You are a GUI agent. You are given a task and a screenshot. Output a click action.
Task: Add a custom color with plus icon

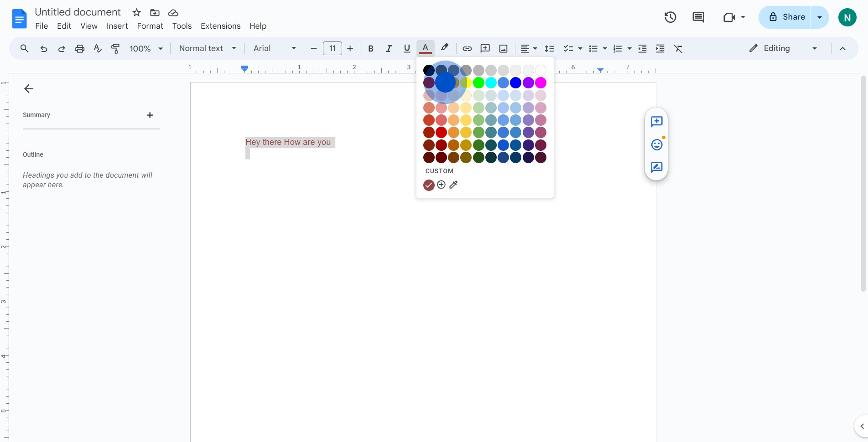[x=441, y=185]
